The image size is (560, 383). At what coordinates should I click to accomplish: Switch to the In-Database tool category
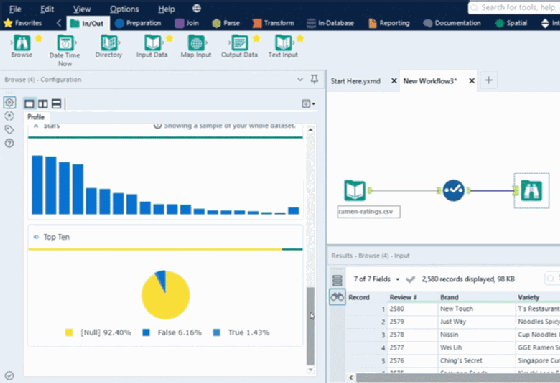click(x=330, y=23)
